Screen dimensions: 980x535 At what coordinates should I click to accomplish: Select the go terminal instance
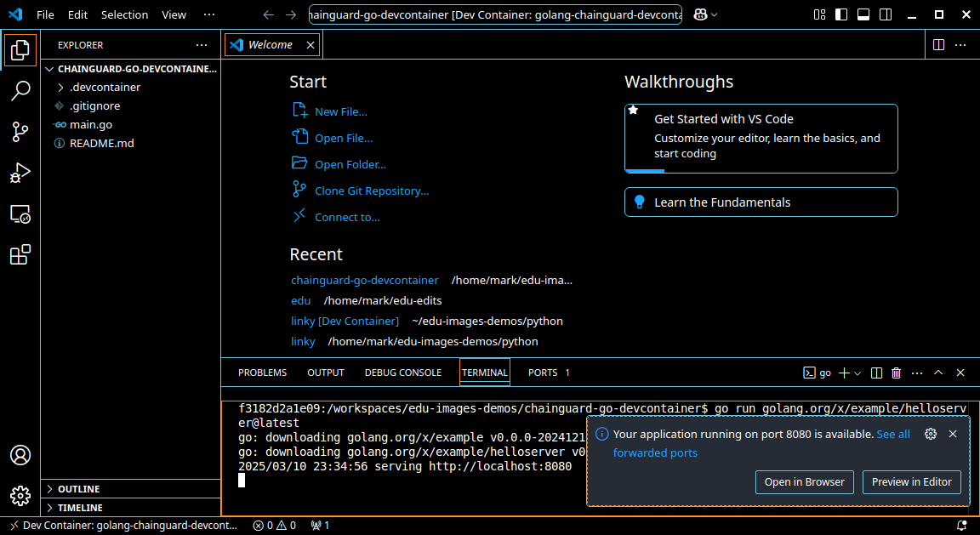[818, 373]
